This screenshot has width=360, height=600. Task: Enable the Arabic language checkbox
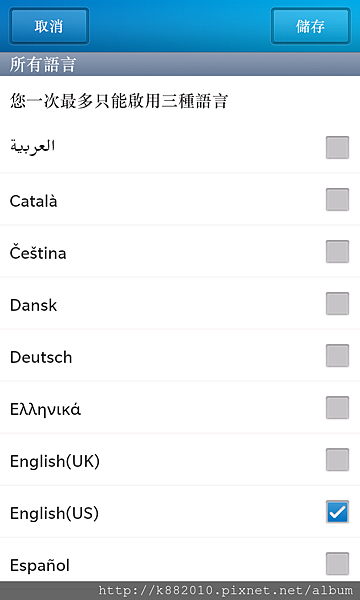point(337,147)
